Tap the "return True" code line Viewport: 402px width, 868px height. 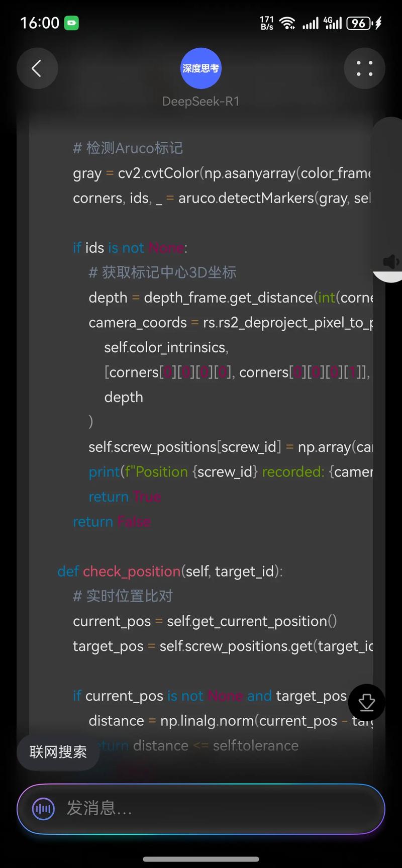(125, 497)
